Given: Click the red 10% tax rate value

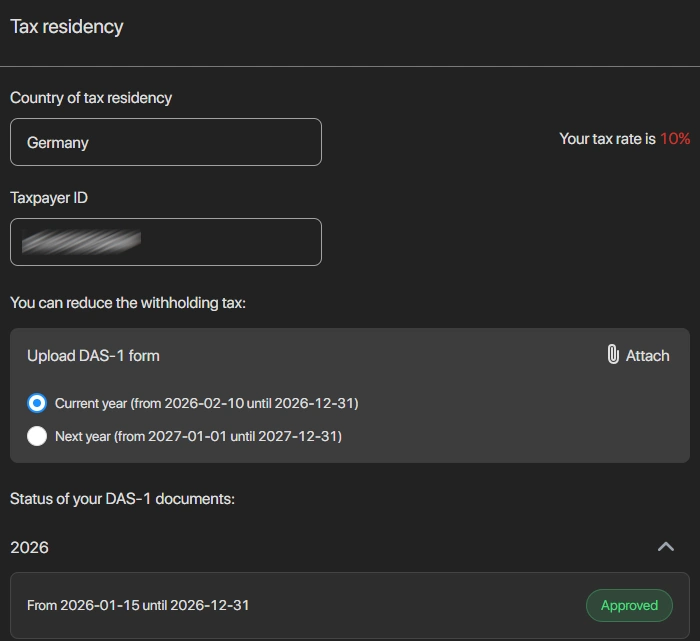Looking at the screenshot, I should coord(675,139).
